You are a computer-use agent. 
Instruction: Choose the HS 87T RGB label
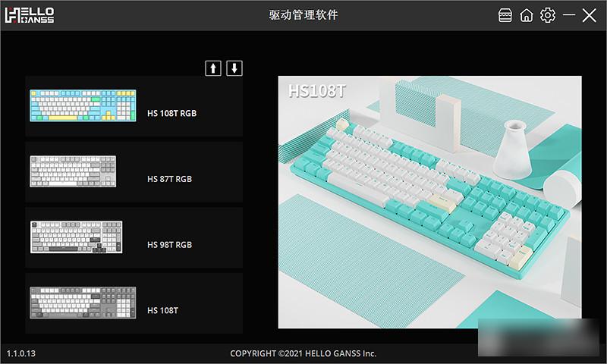169,179
